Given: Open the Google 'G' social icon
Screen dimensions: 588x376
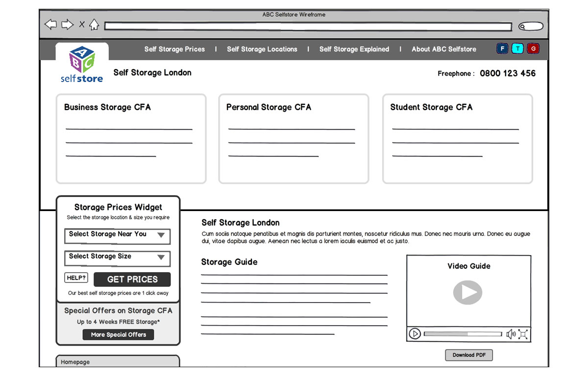Looking at the screenshot, I should tap(533, 49).
